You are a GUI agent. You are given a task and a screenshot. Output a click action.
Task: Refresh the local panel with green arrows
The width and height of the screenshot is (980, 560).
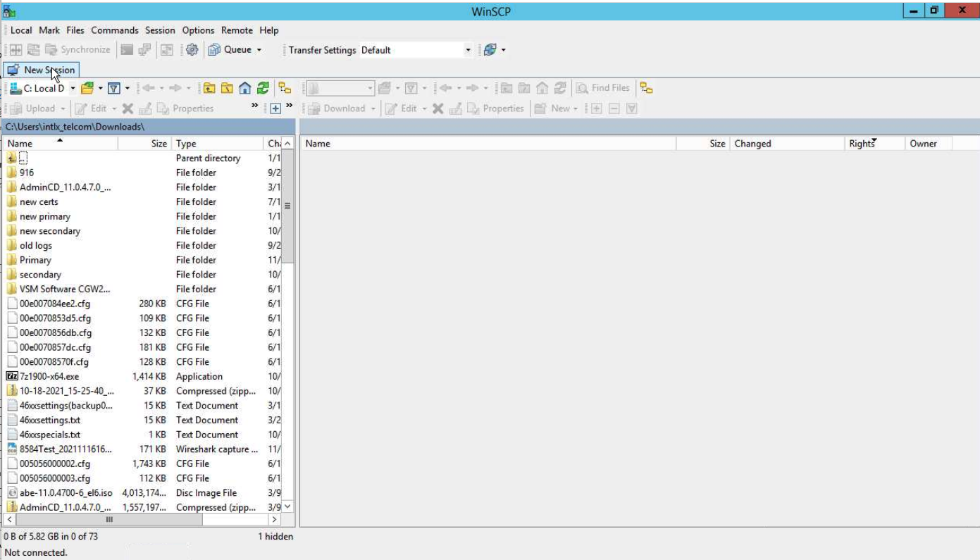[263, 88]
